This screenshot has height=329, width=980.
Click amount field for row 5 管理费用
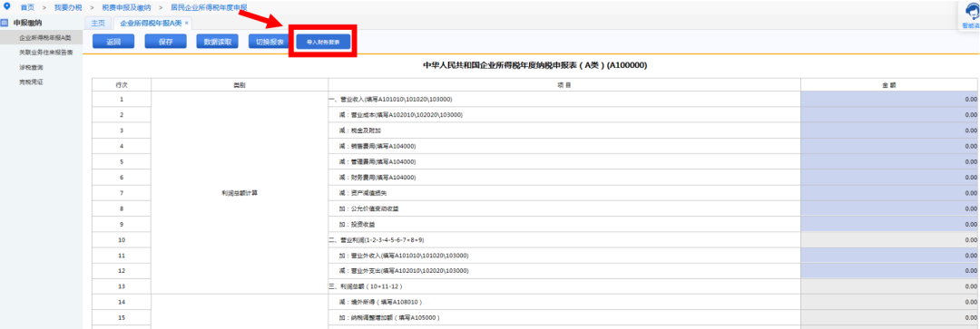pyautogui.click(x=890, y=161)
